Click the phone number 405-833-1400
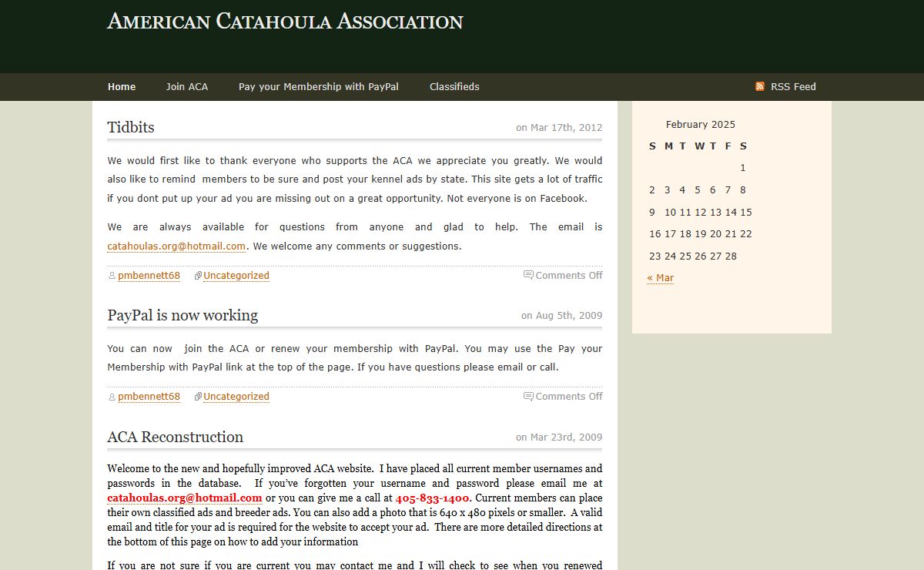 432,498
